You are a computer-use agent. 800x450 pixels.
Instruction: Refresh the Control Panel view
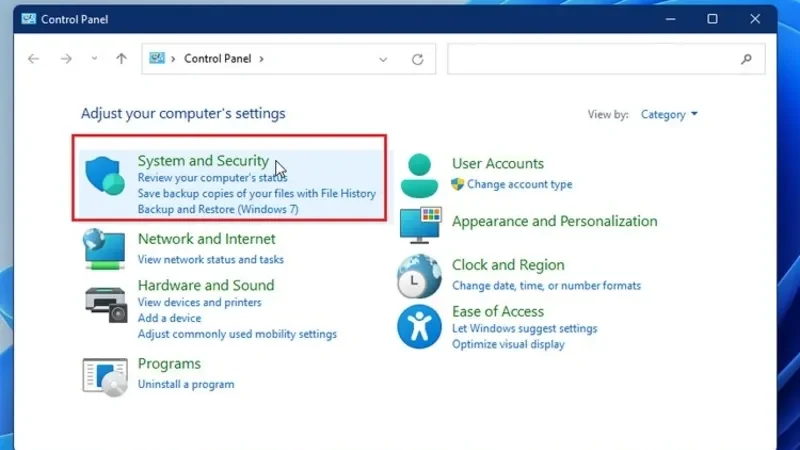pos(417,59)
